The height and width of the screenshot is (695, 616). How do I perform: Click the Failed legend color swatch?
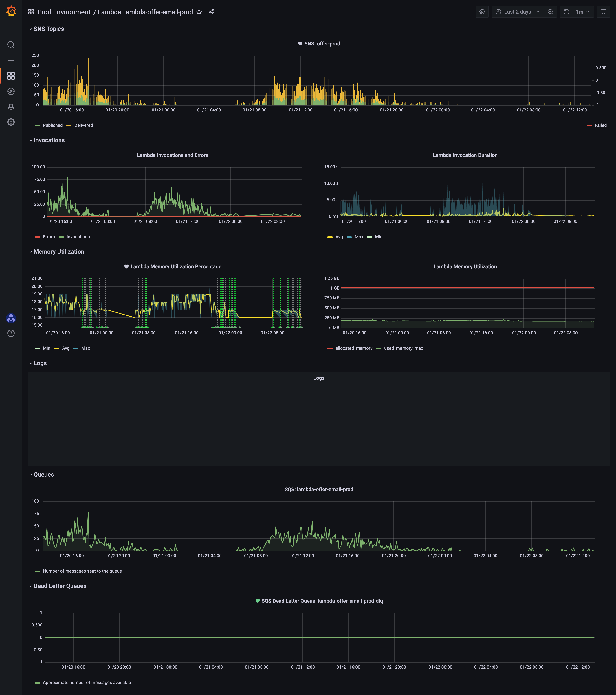pos(589,126)
